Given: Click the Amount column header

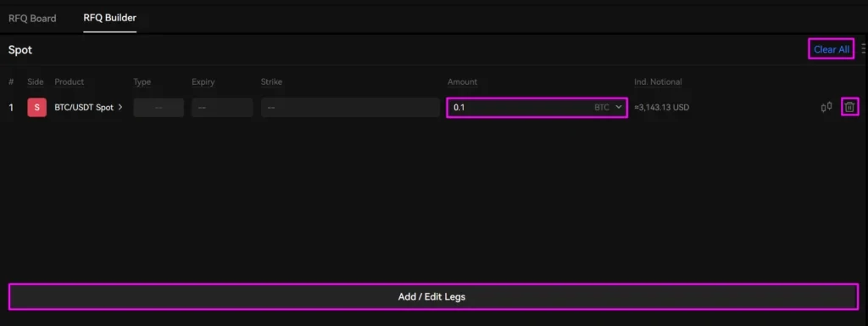Looking at the screenshot, I should click(x=462, y=82).
